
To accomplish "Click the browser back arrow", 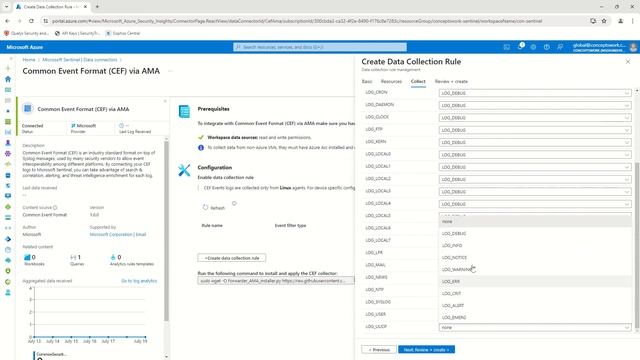I will coord(7,21).
